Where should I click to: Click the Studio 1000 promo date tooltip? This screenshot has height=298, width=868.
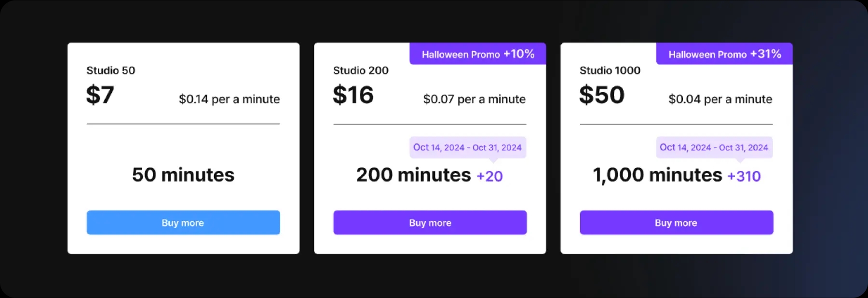coord(714,148)
